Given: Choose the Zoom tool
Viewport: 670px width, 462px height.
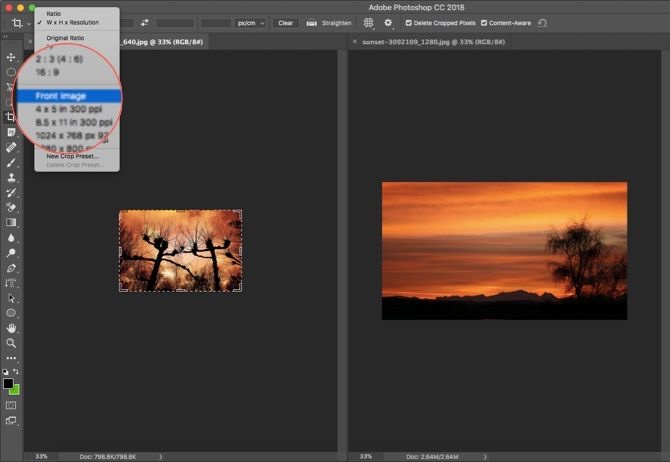Looking at the screenshot, I should pos(11,343).
